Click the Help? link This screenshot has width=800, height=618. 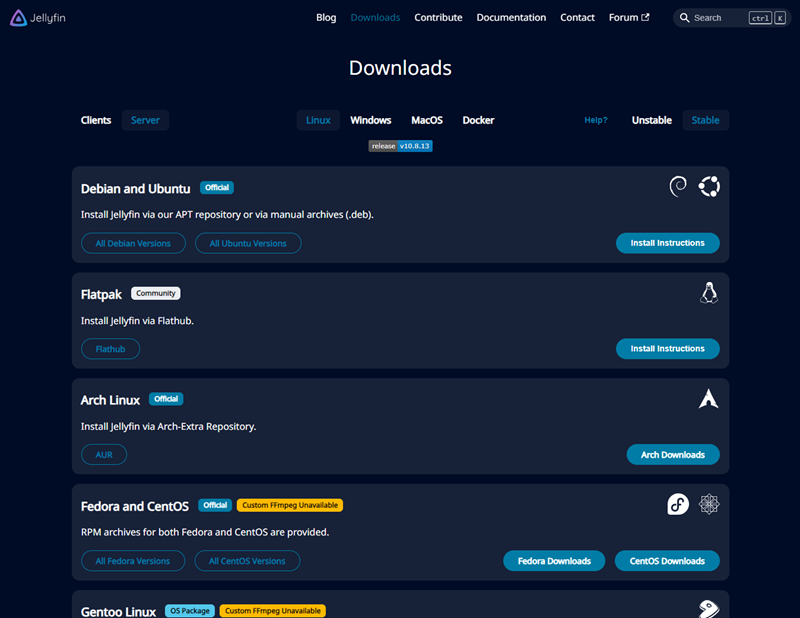pos(595,120)
